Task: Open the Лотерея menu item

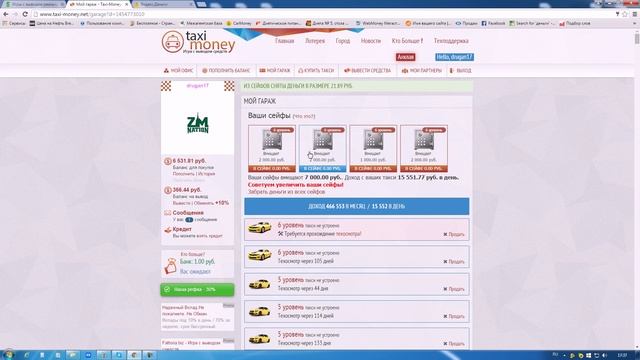Action: (x=315, y=41)
